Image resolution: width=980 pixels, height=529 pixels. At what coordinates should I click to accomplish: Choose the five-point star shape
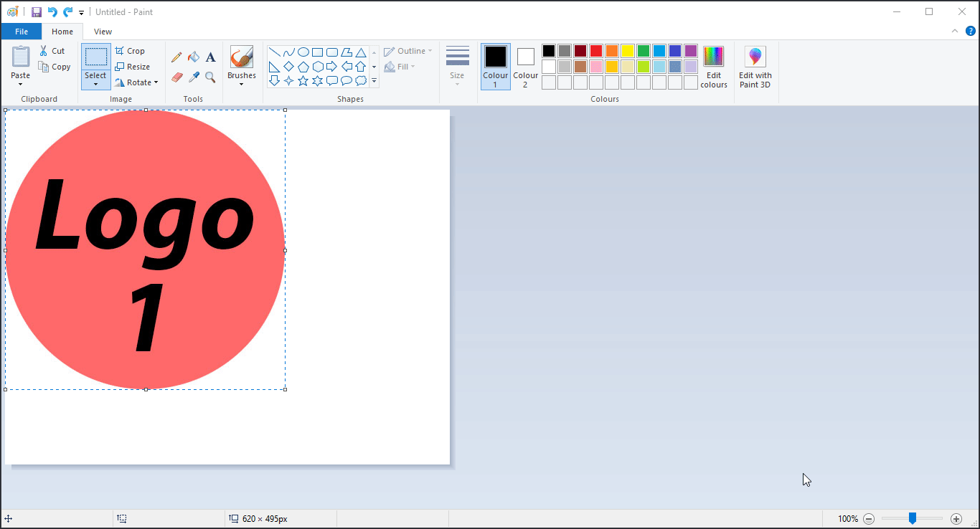(303, 81)
